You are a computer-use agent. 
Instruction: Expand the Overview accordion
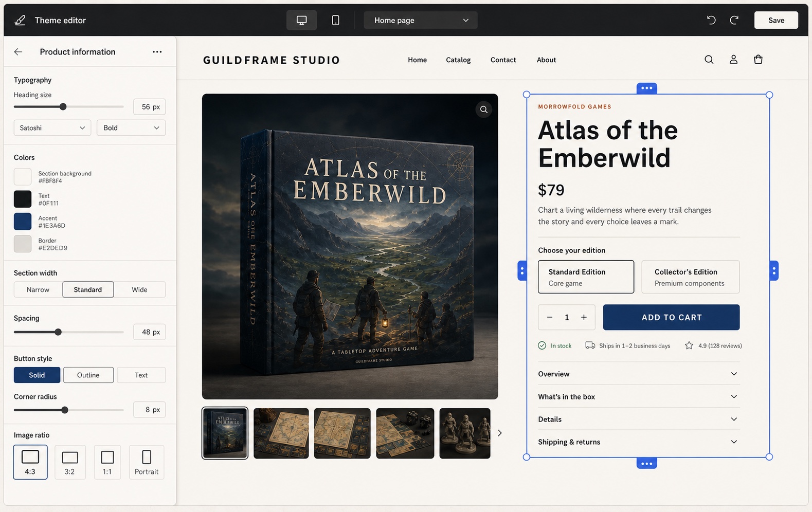639,374
